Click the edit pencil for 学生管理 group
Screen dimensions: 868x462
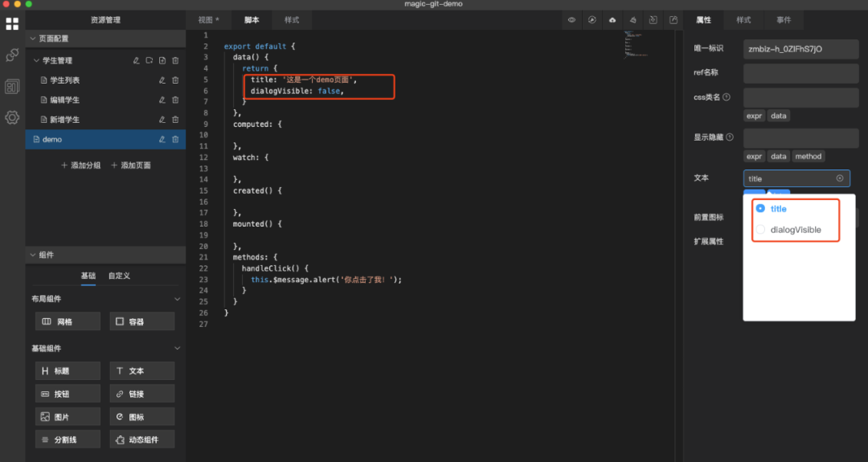(136, 60)
